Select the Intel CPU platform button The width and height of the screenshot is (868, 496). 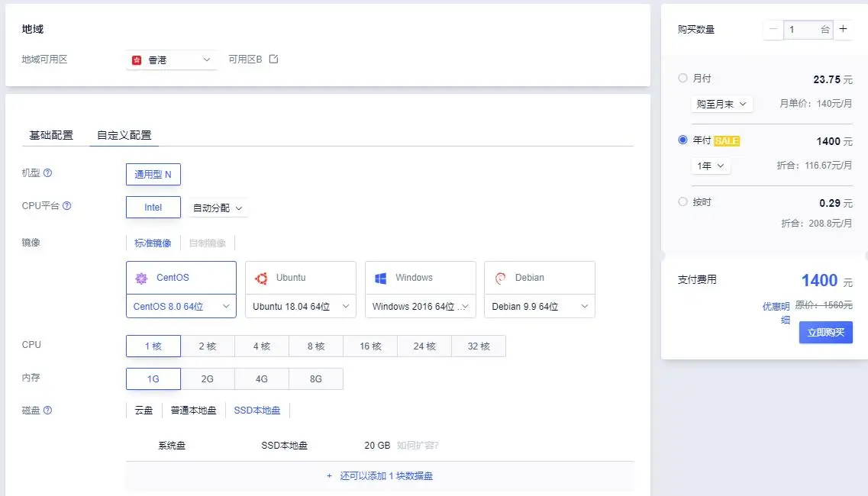coord(153,207)
